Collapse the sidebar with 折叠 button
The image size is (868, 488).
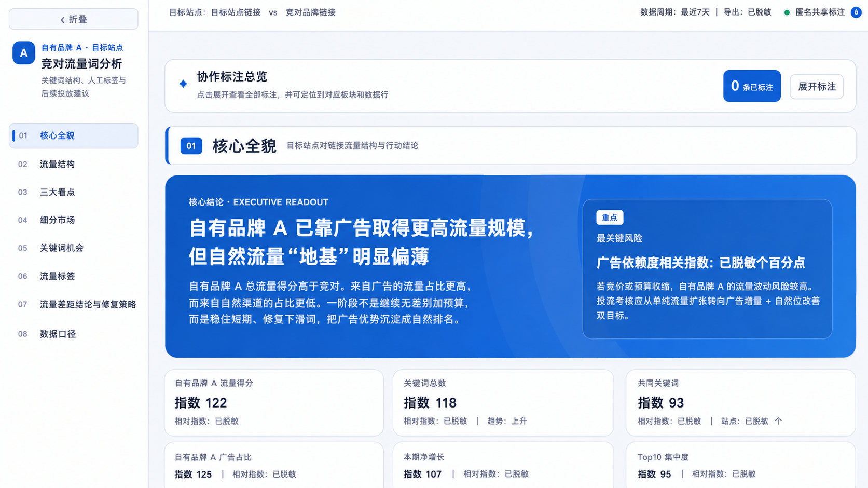pyautogui.click(x=74, y=19)
